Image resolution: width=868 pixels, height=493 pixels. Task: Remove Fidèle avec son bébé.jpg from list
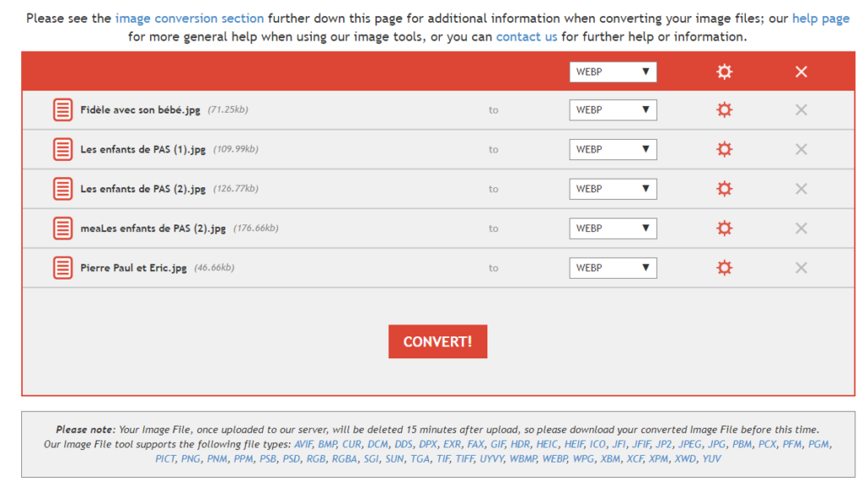click(801, 110)
